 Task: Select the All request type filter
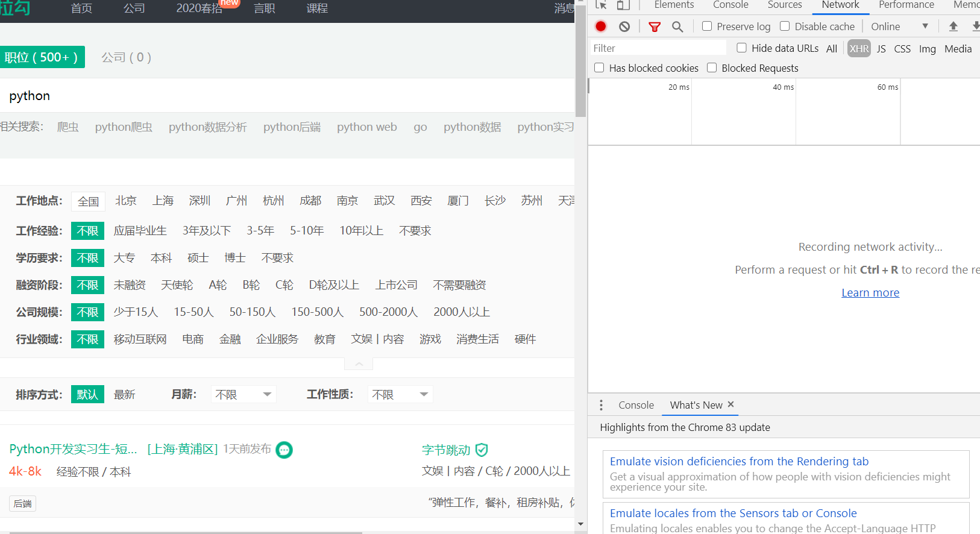click(x=832, y=49)
